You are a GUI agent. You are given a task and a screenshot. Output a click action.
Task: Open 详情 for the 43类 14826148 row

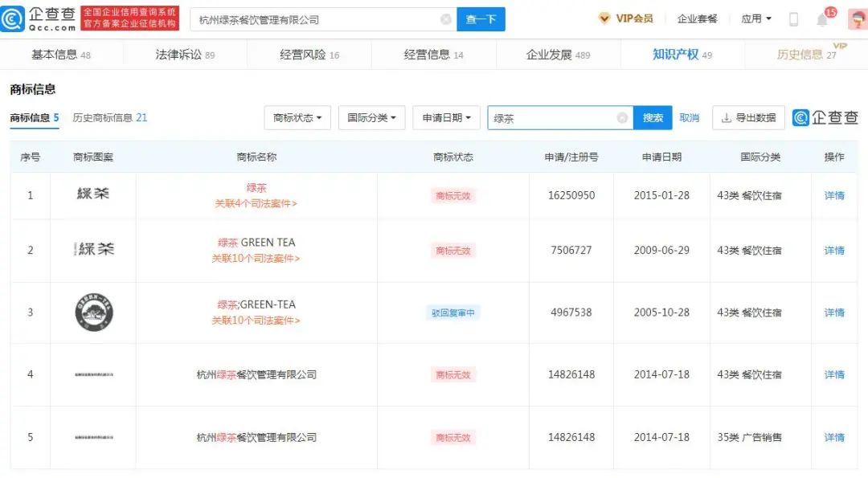click(834, 374)
